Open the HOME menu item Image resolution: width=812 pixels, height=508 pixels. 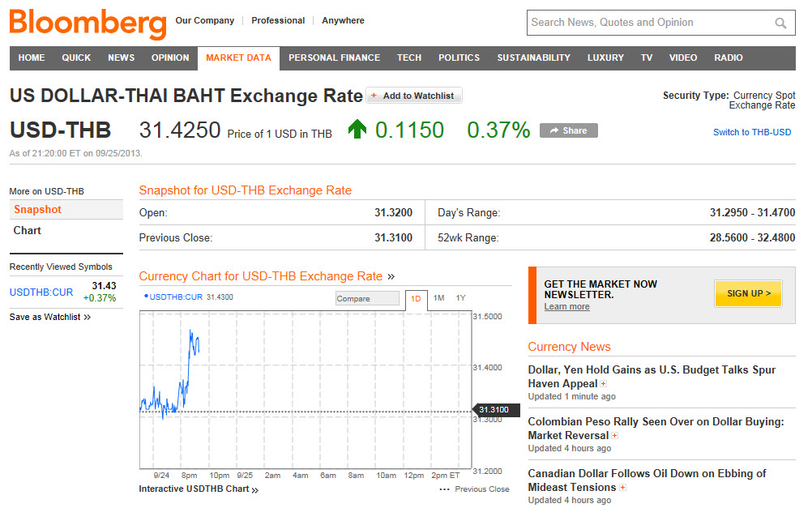point(32,58)
